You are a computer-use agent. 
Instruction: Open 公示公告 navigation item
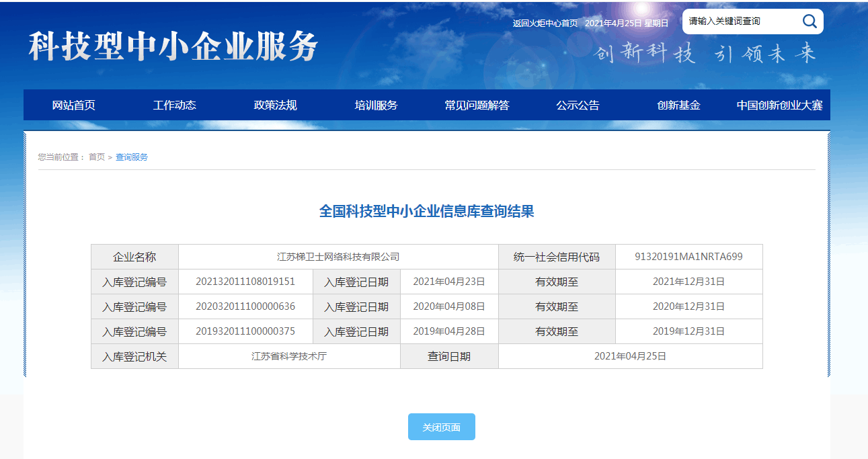coord(578,106)
